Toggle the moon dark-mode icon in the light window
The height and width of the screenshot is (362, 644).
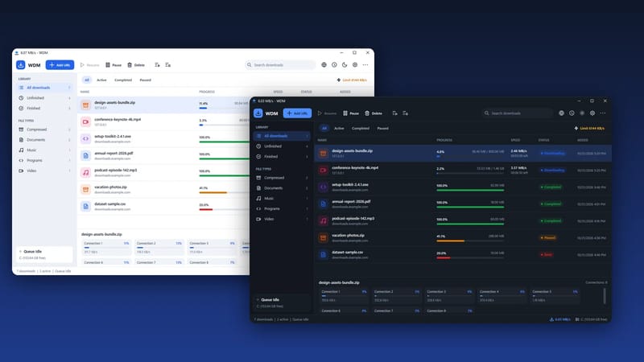coord(345,65)
